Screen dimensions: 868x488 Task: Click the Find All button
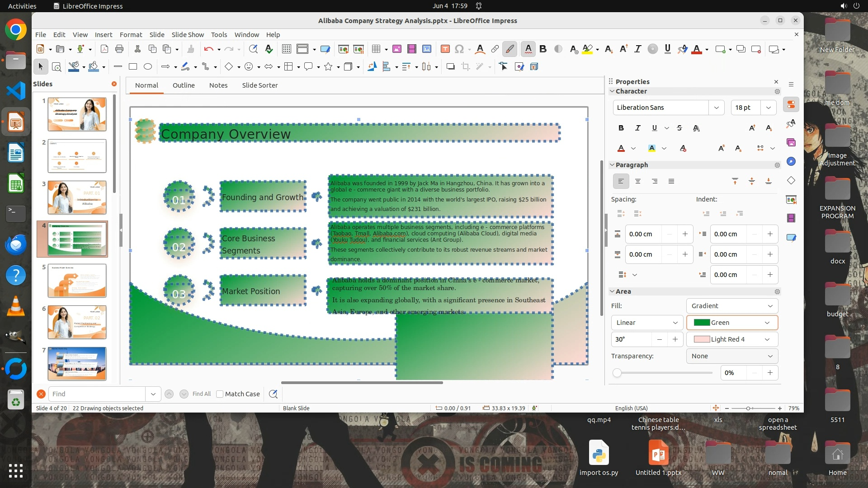[x=201, y=394]
